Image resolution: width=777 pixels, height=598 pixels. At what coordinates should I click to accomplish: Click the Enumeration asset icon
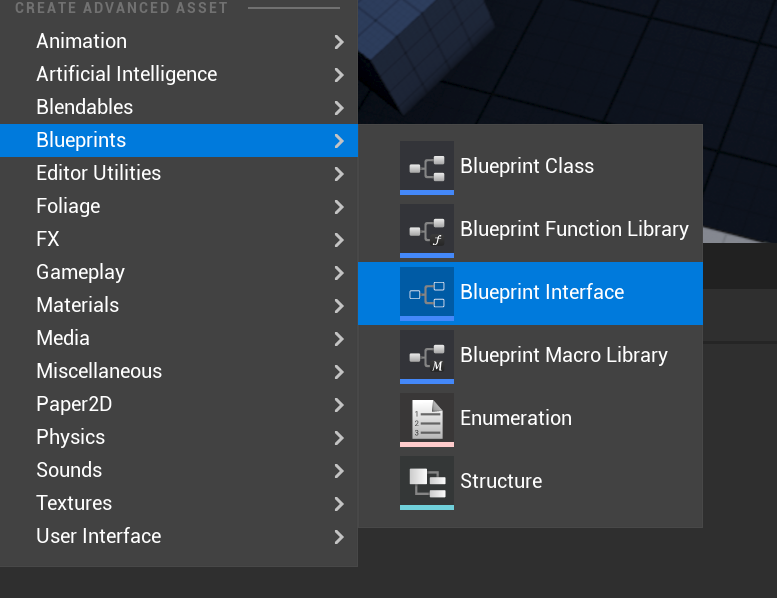point(427,419)
